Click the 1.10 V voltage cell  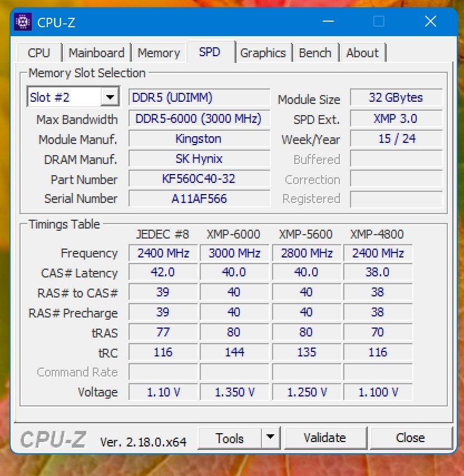tap(163, 392)
